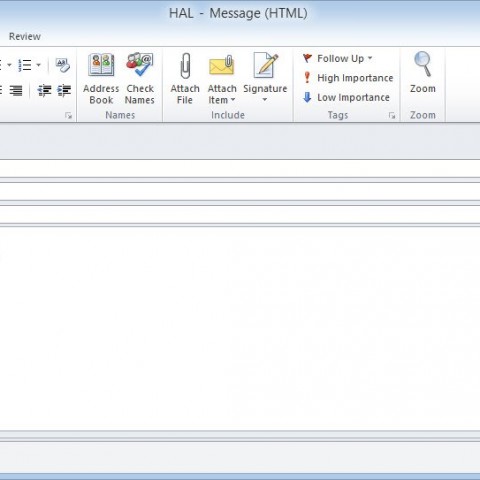This screenshot has height=480, width=480.
Task: Open numbering list dropdown arrow
Action: click(39, 65)
